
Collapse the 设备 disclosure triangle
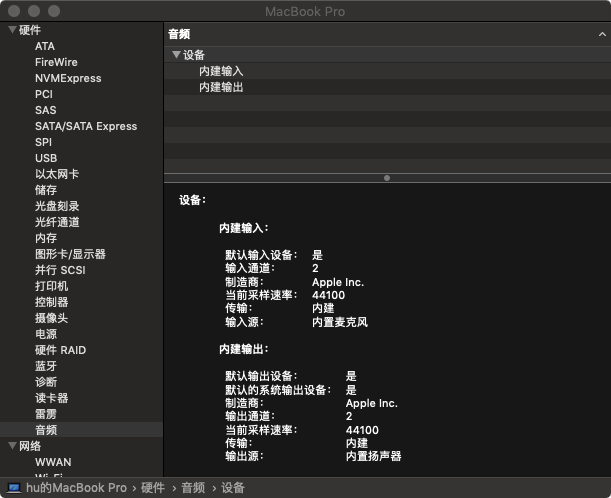point(177,55)
